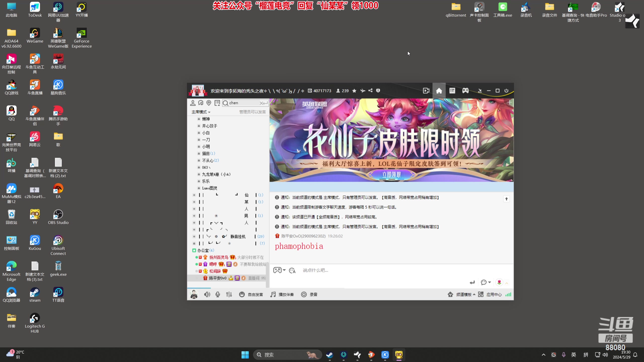Toggle the microphone on the bottom toolbar
Image resolution: width=644 pixels, height=362 pixels.
click(x=218, y=294)
